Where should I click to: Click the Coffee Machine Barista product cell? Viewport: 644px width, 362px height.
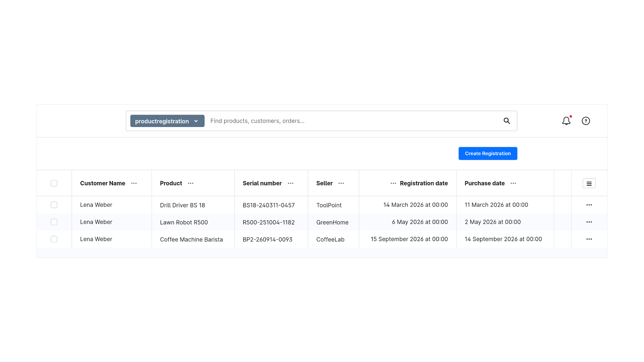coord(192,239)
